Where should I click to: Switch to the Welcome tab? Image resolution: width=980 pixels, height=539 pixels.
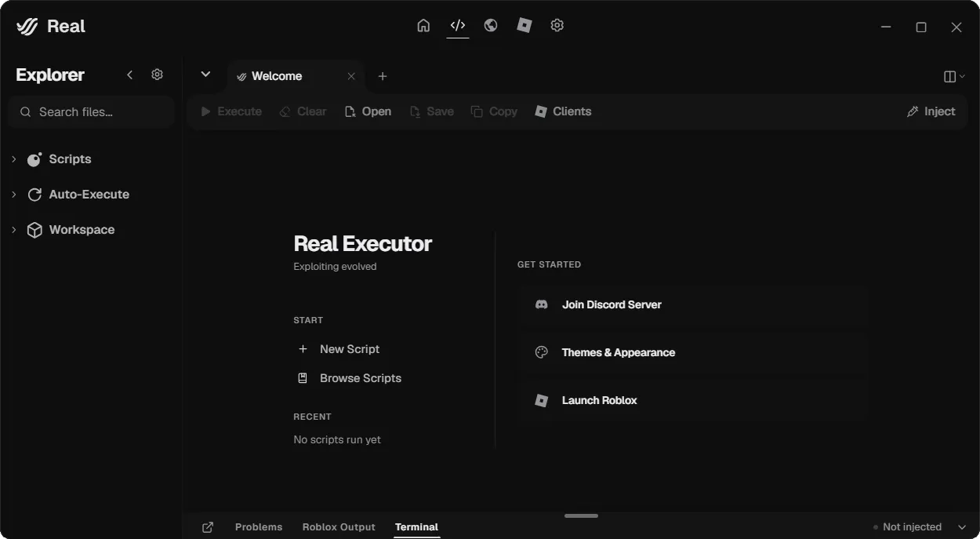click(296, 76)
